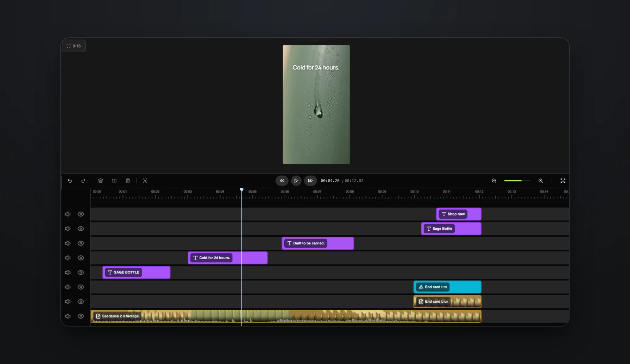The width and height of the screenshot is (630, 364).
Task: Click the redo arrow icon
Action: click(x=83, y=181)
